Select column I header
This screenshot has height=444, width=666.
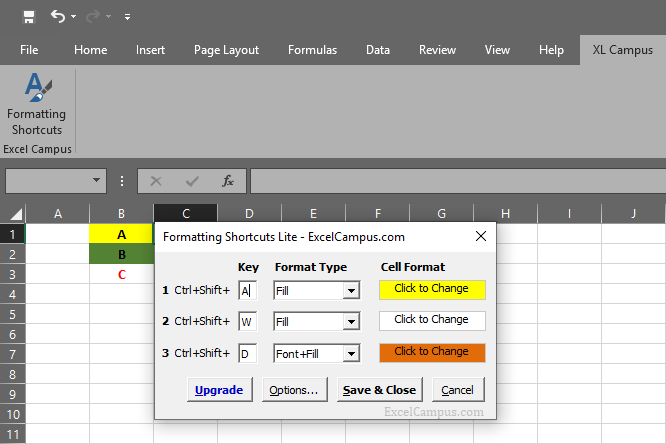pyautogui.click(x=569, y=214)
